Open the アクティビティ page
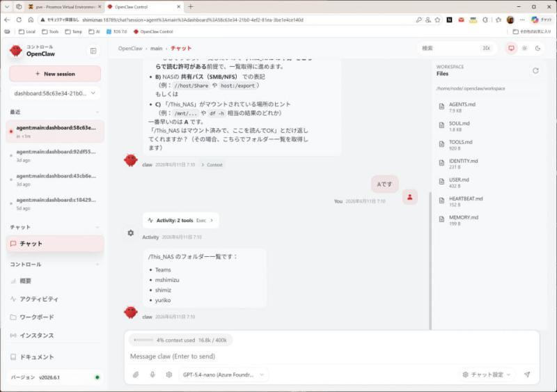The height and width of the screenshot is (392, 557). coord(55,299)
